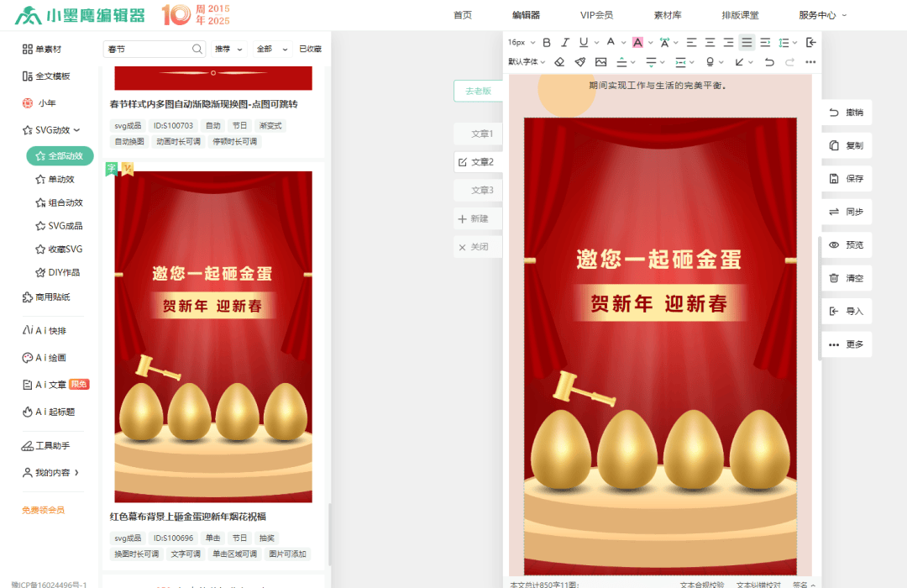Viewport: 907px width, 588px height.
Task: Open the three-dots more toolbar options
Action: pyautogui.click(x=810, y=62)
